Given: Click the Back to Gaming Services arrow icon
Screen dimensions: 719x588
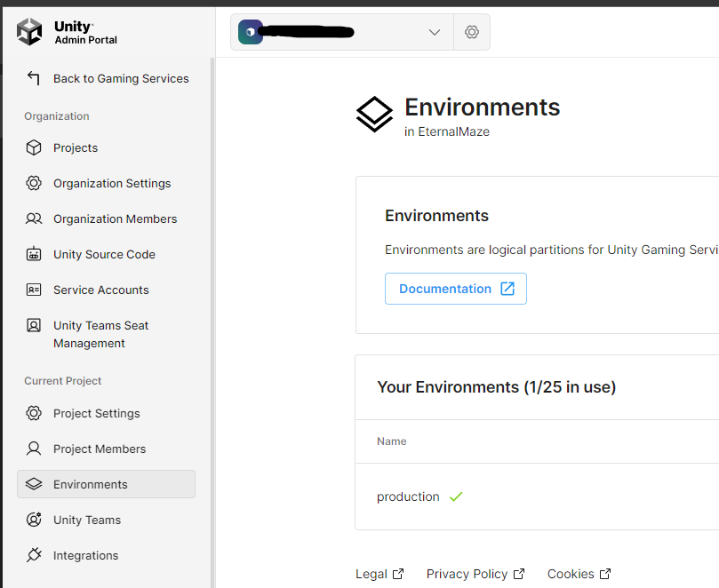Looking at the screenshot, I should point(34,78).
